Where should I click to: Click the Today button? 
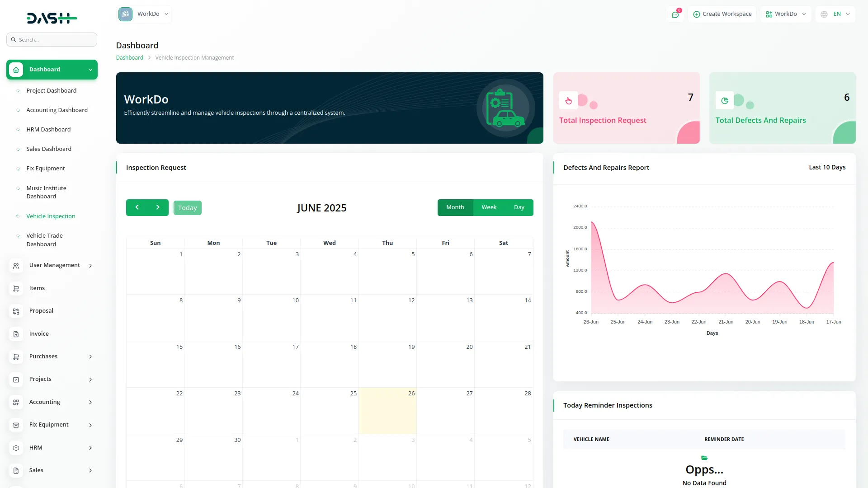point(187,208)
